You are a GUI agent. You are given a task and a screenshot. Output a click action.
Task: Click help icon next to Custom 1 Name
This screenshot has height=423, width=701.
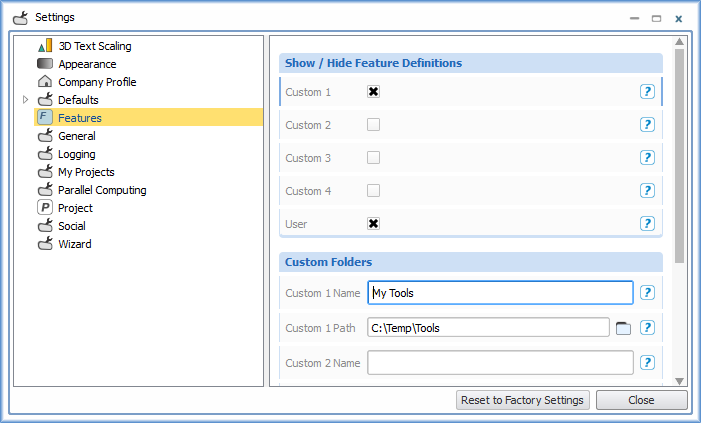[647, 292]
